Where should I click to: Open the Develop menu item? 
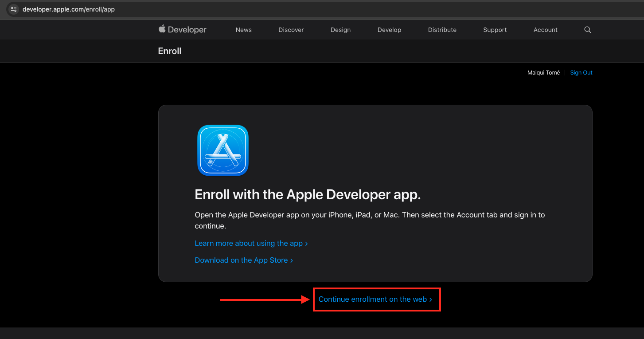click(389, 30)
